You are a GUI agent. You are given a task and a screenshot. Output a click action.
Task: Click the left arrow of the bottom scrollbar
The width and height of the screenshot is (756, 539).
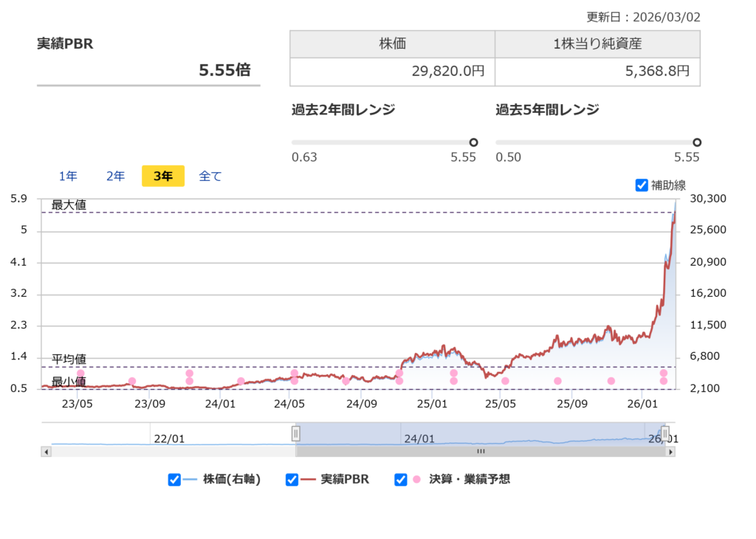click(46, 450)
